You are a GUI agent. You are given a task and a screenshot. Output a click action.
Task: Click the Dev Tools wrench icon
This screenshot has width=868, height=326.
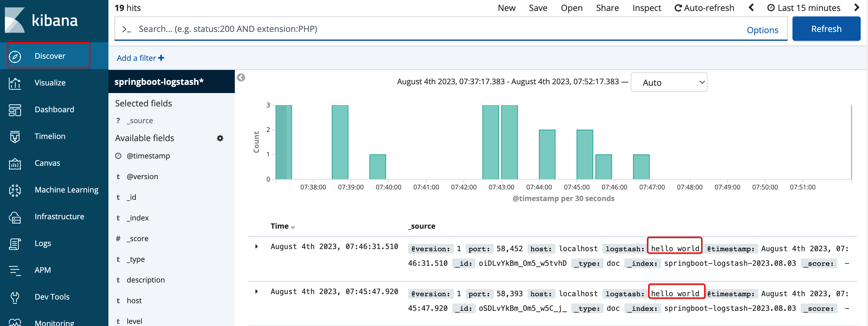[x=15, y=297]
